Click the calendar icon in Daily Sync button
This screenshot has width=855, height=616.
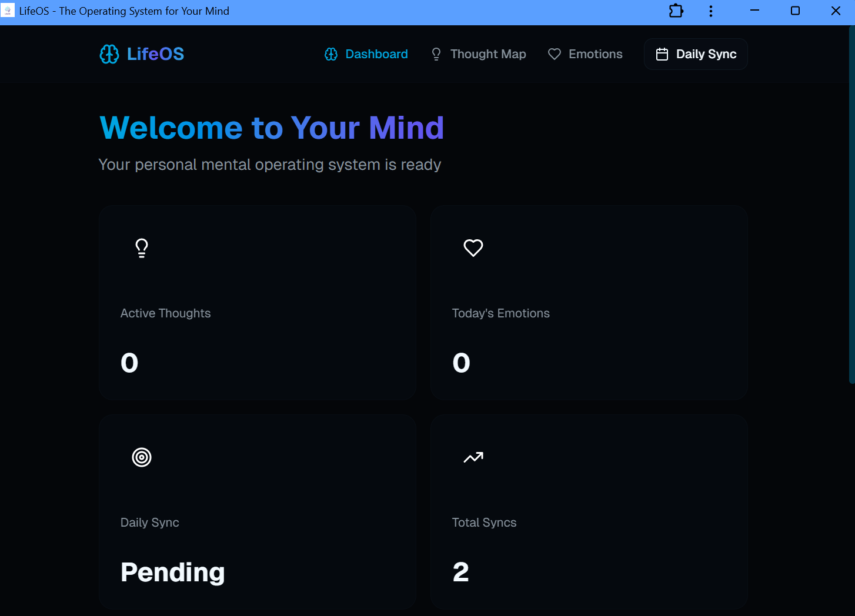pos(662,54)
